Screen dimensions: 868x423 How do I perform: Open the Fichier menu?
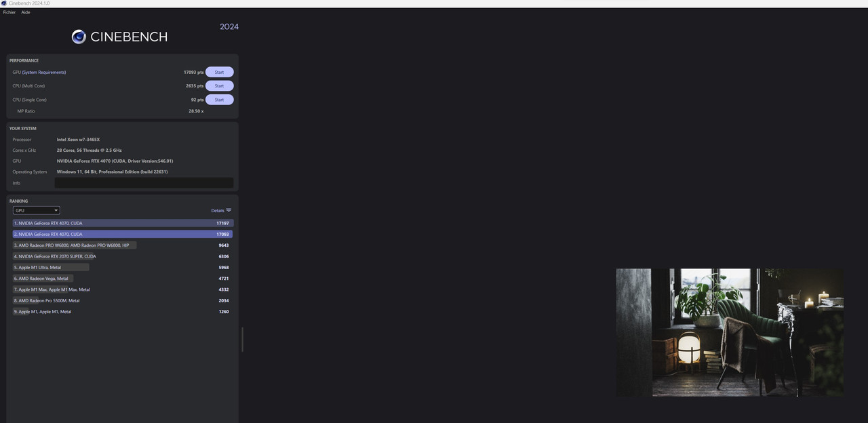9,12
